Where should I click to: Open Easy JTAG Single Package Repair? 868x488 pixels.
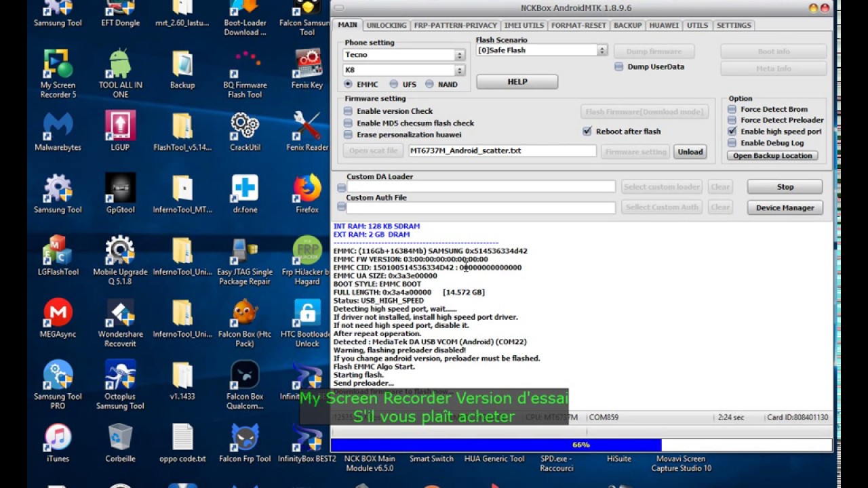[x=245, y=260]
